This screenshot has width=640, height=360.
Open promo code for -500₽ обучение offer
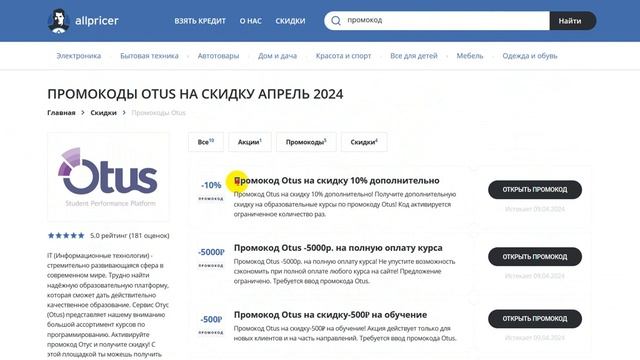(x=535, y=319)
